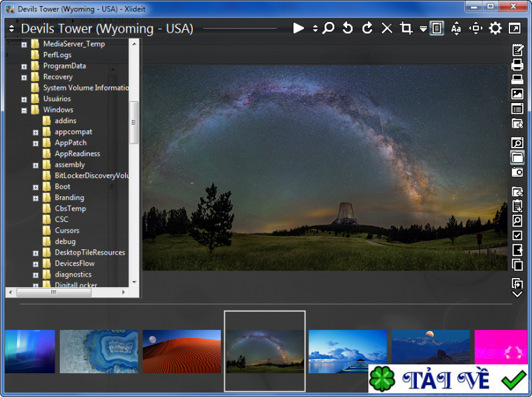The width and height of the screenshot is (532, 397).
Task: Open the dropdown arrow beside the crop tool
Action: click(423, 29)
